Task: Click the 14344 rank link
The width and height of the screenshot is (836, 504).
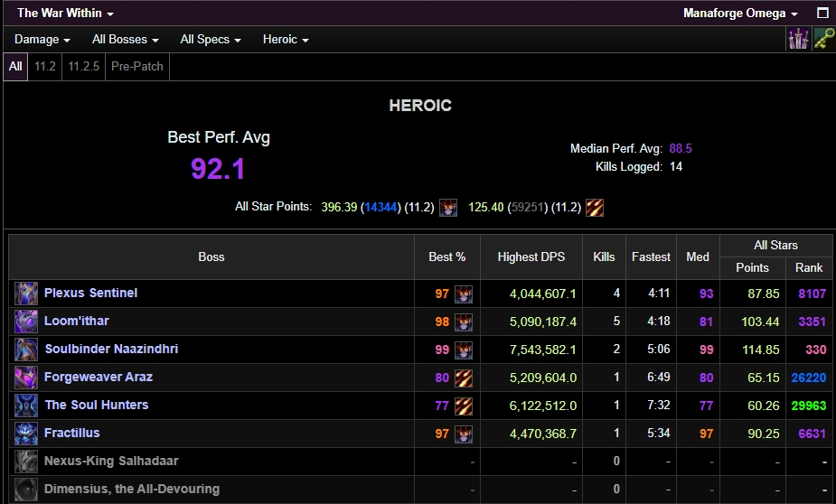Action: 380,207
